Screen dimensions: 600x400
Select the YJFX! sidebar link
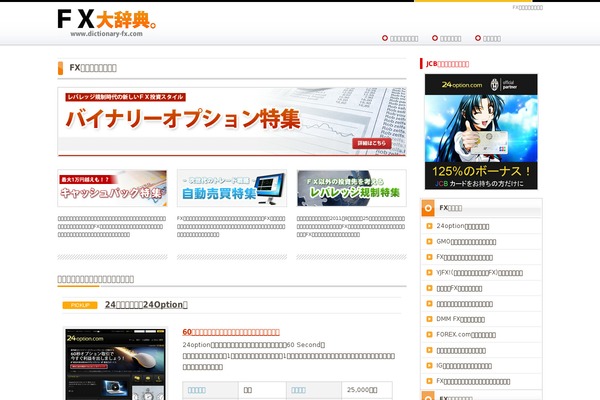coord(479,273)
